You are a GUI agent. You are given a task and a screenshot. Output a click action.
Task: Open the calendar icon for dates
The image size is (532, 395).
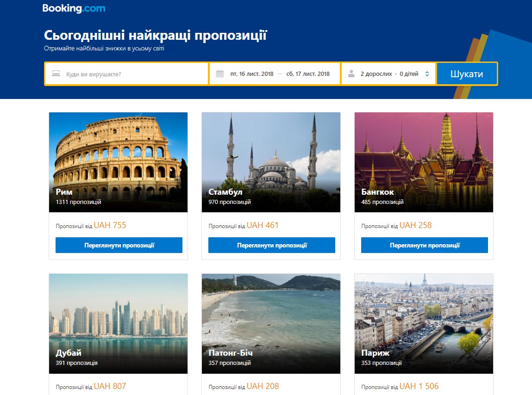tap(220, 74)
